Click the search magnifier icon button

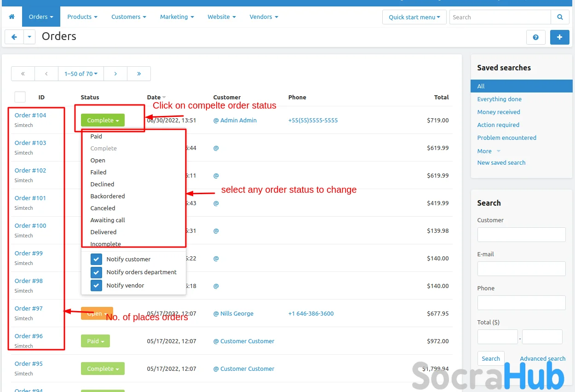point(560,17)
